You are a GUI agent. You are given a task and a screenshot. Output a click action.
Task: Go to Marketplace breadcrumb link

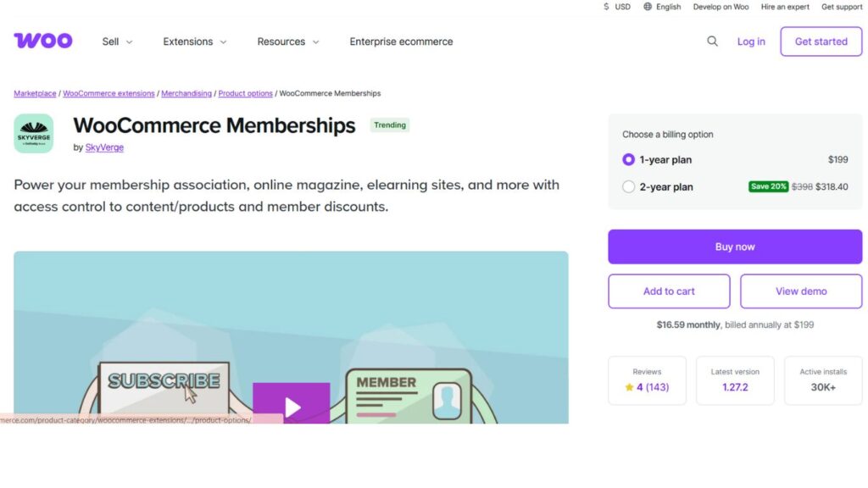(x=35, y=93)
